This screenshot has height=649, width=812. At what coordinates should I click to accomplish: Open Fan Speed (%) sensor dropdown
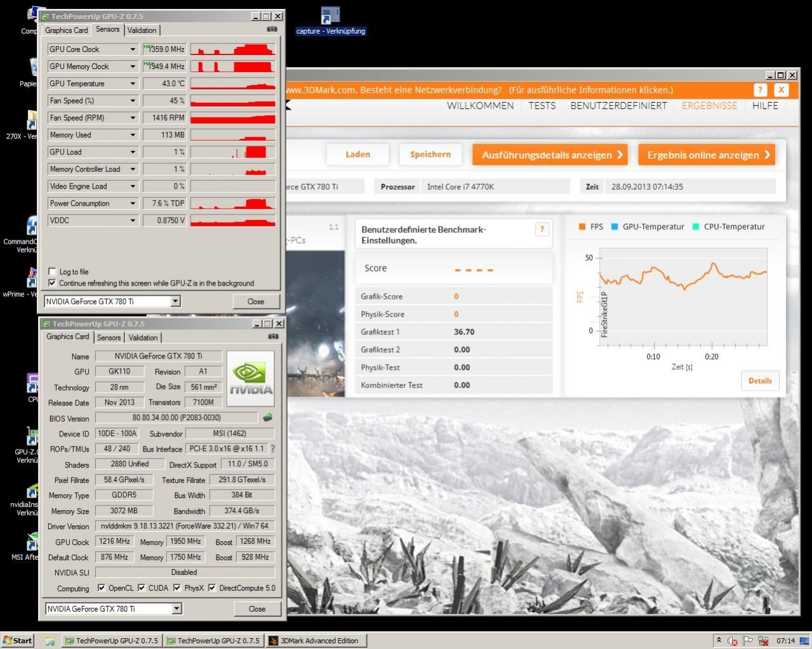click(x=133, y=100)
